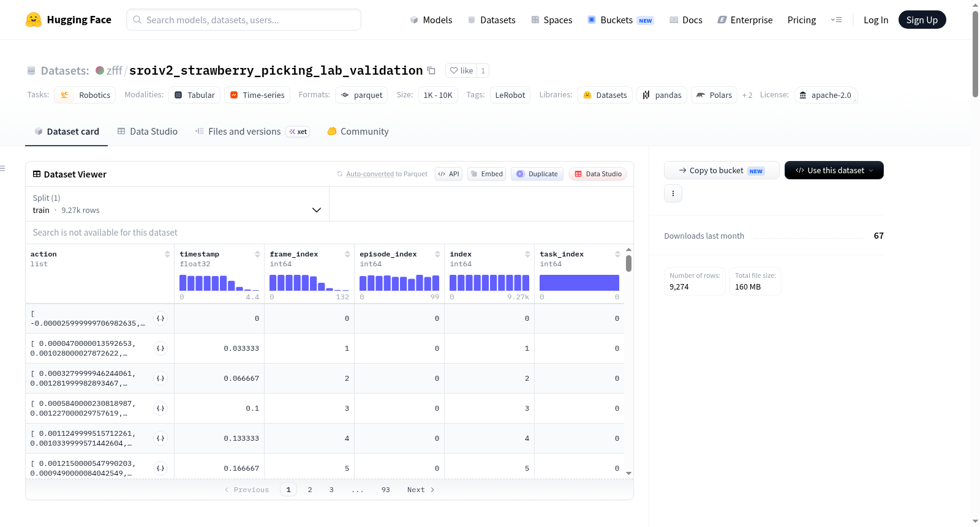Click the parquet format tag
The height and width of the screenshot is (527, 980).
pyautogui.click(x=361, y=95)
